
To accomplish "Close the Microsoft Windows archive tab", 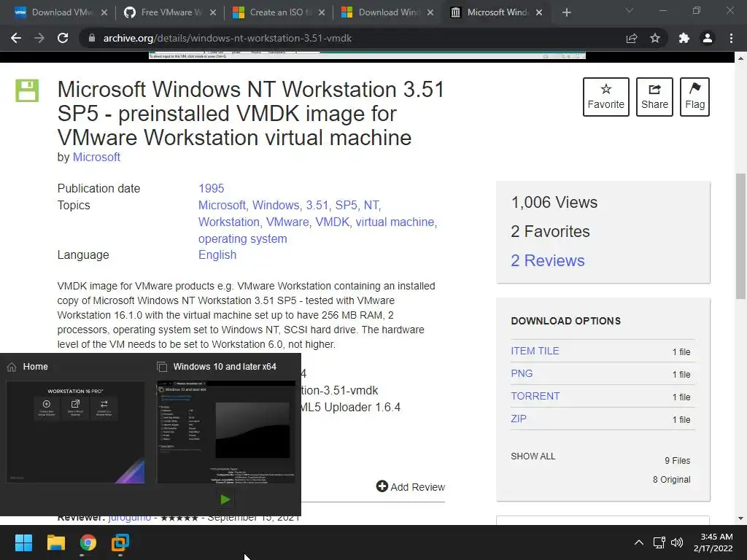I will coord(539,12).
